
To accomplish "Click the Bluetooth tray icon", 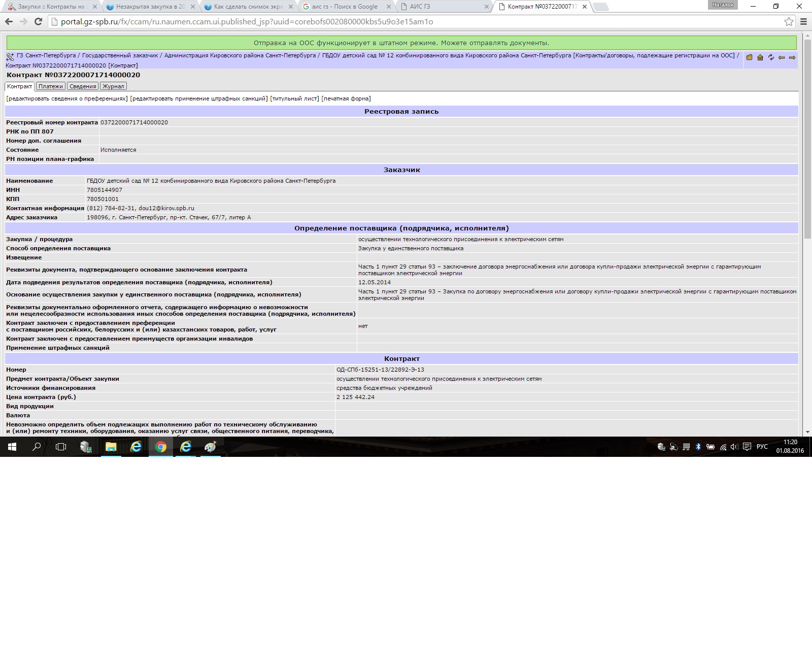I will click(698, 447).
